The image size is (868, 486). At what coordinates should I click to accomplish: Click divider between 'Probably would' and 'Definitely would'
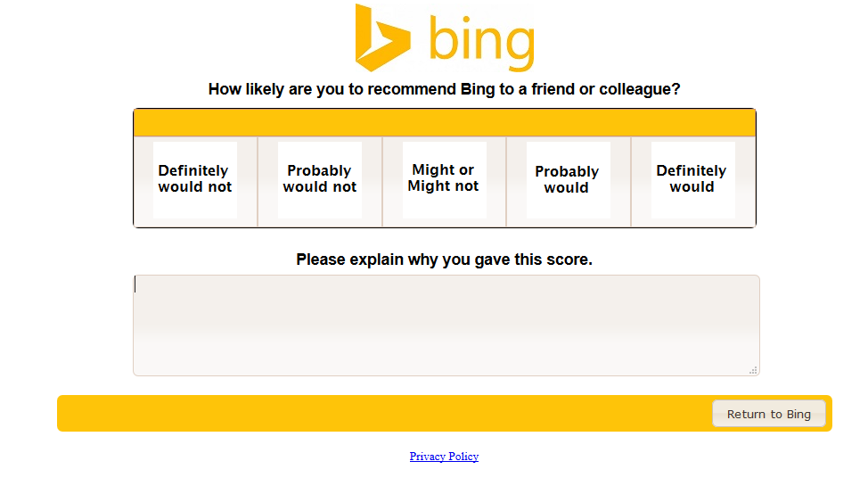[x=631, y=181]
